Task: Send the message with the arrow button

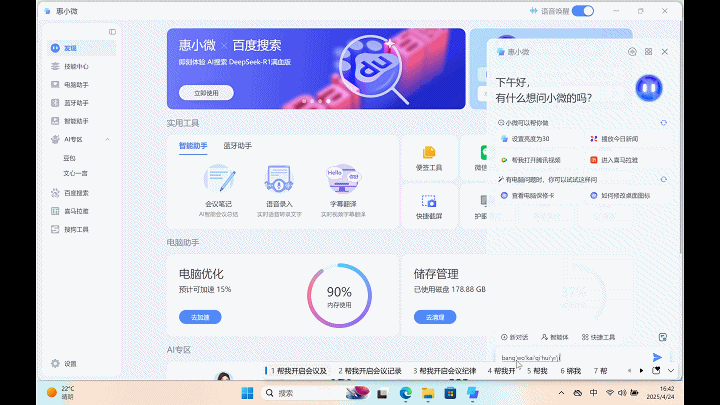Action: pyautogui.click(x=657, y=357)
